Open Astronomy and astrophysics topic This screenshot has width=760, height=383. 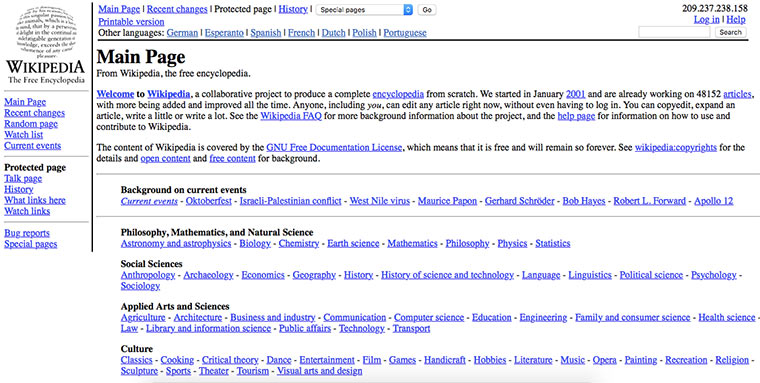coord(176,243)
